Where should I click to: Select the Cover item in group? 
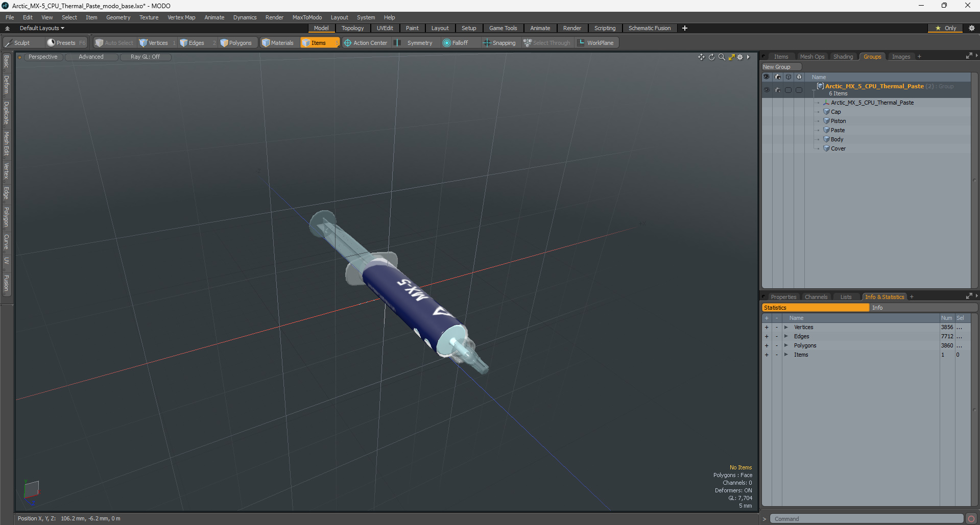838,148
